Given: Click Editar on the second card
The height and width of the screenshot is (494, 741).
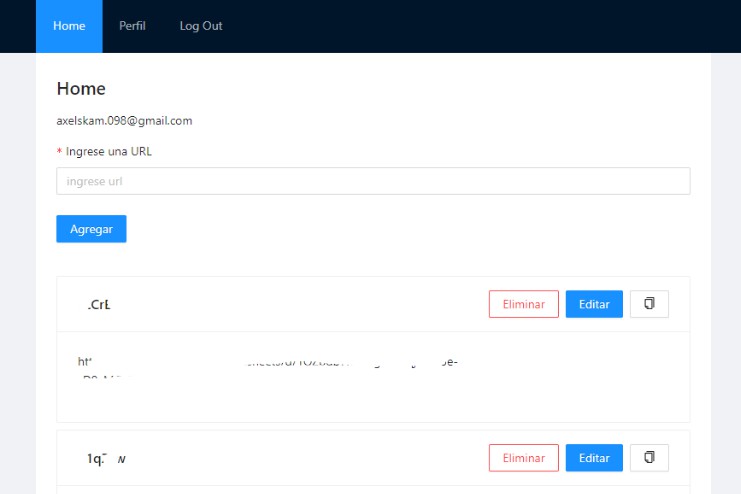Looking at the screenshot, I should pyautogui.click(x=594, y=458).
